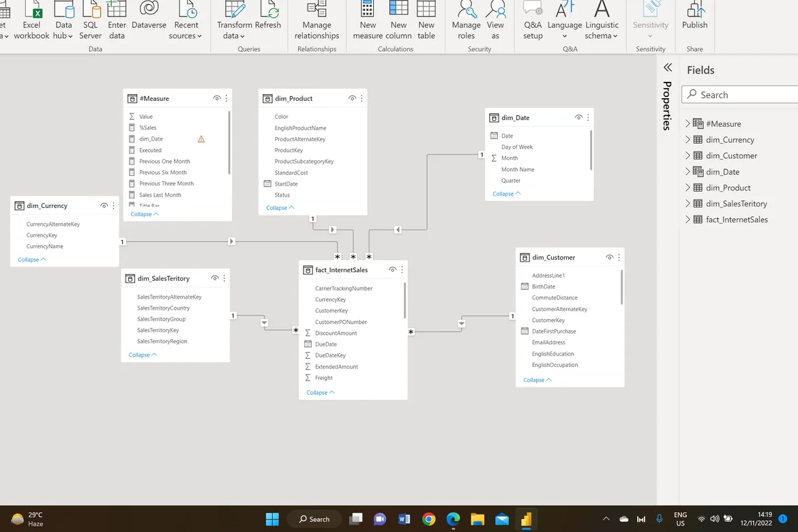
Task: Hide dim_Customer table using eye icon
Action: click(609, 257)
